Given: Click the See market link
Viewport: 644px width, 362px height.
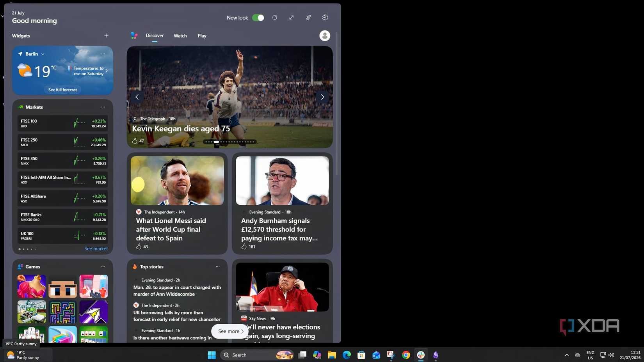Looking at the screenshot, I should (x=96, y=248).
